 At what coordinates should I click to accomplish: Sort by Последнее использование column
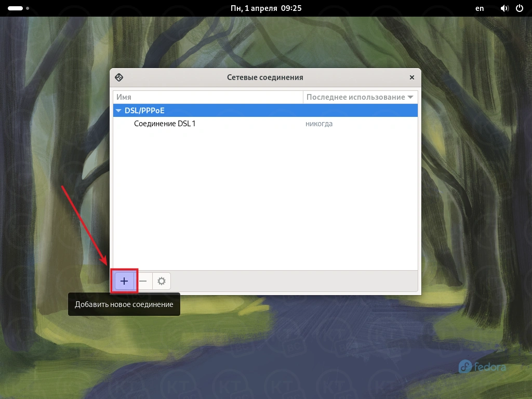tap(361, 97)
